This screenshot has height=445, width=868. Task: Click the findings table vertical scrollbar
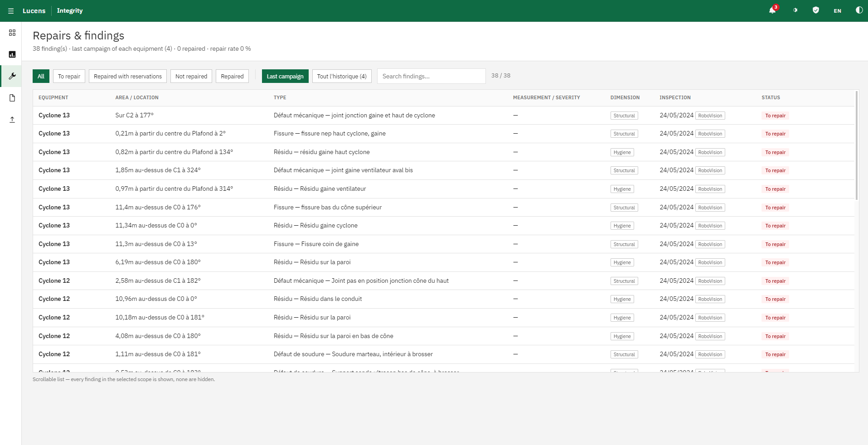(x=857, y=145)
